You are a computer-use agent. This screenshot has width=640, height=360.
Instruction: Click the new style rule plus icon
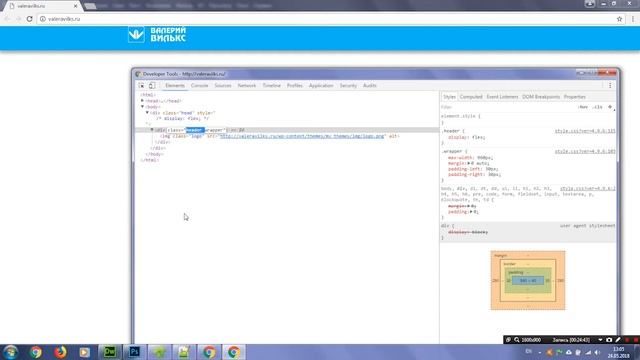coord(610,107)
